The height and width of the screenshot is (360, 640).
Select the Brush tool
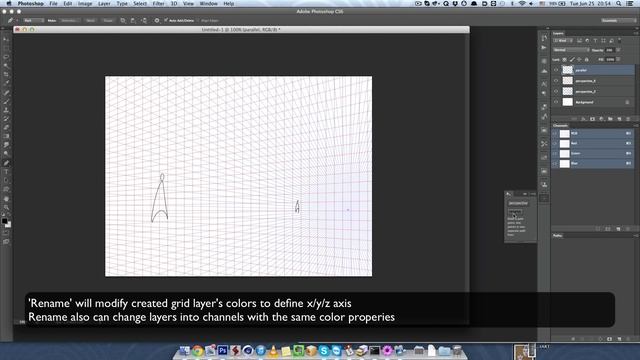[6, 101]
